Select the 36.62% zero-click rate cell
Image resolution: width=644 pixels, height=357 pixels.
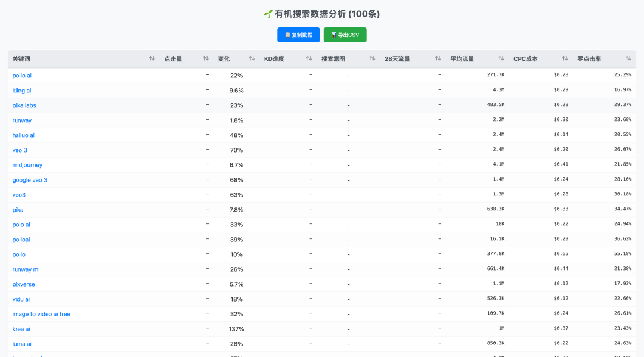(623, 239)
